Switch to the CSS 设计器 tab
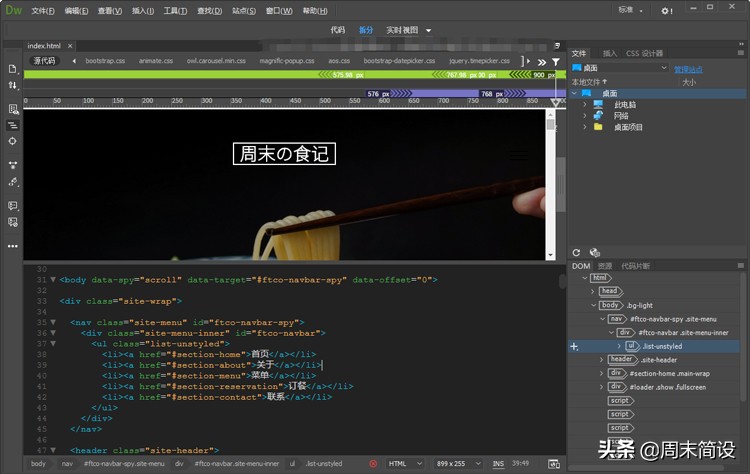This screenshot has height=474, width=750. [x=644, y=53]
